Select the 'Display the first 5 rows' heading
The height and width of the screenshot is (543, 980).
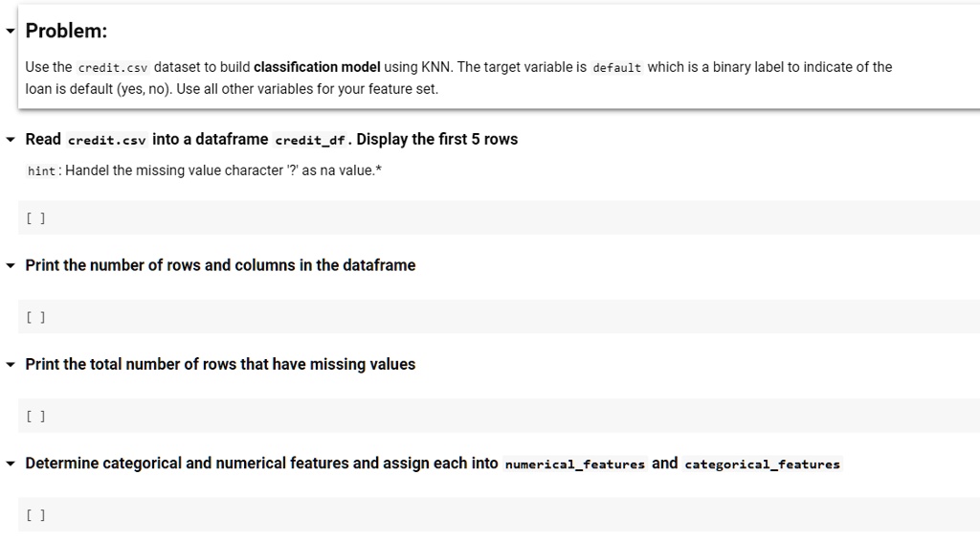pyautogui.click(x=436, y=140)
